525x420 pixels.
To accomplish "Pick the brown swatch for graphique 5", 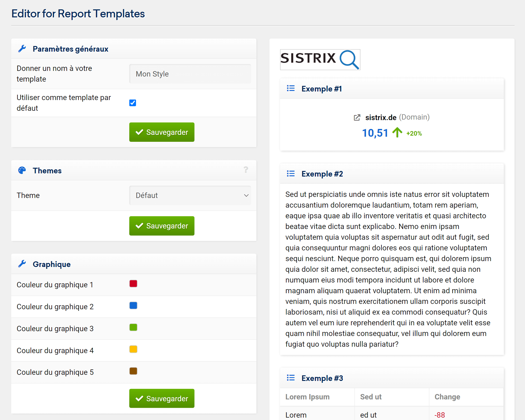I will coord(133,371).
